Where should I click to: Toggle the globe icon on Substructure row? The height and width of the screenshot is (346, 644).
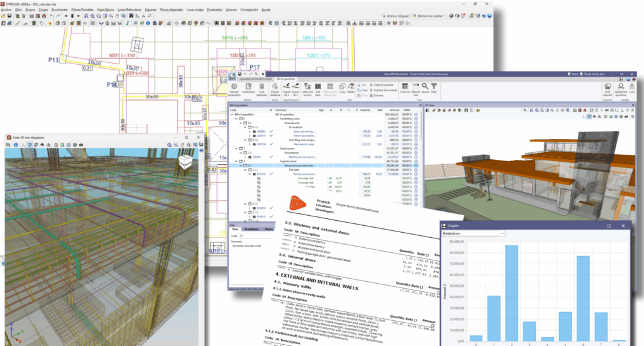[416, 148]
